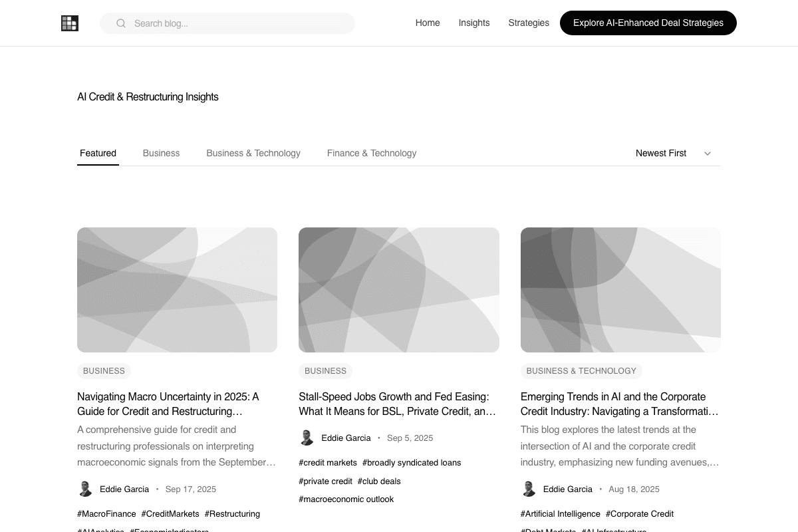This screenshot has height=532, width=798.
Task: Switch to the Business tab
Action: (161, 153)
